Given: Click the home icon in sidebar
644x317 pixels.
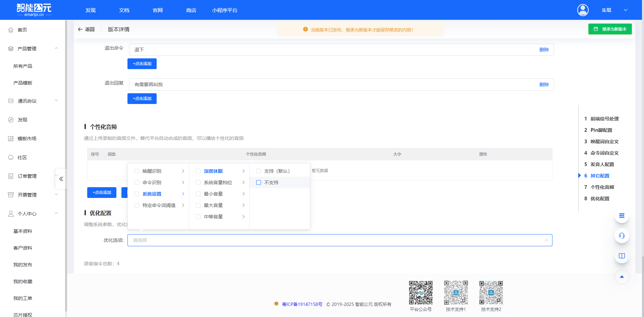Looking at the screenshot, I should [x=11, y=30].
